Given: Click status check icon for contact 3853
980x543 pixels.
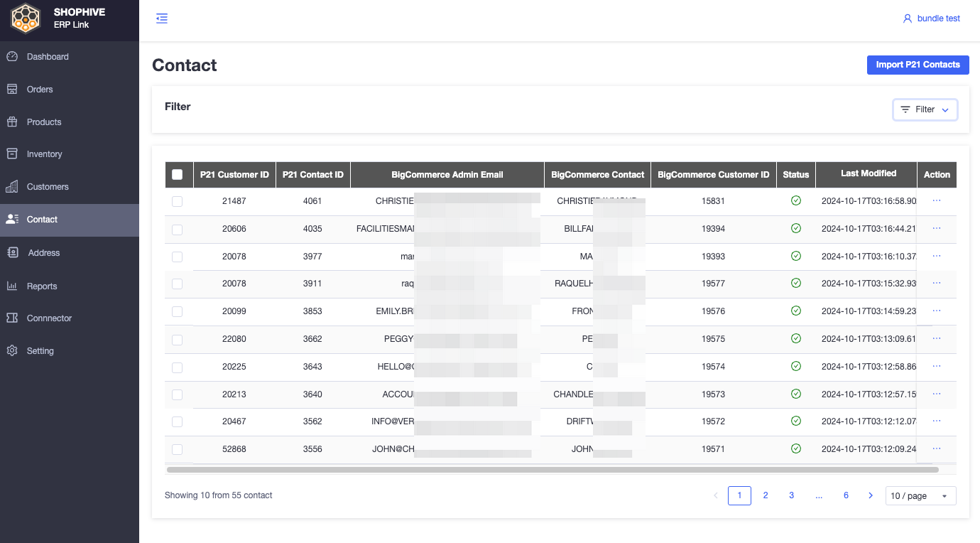Looking at the screenshot, I should tap(796, 311).
